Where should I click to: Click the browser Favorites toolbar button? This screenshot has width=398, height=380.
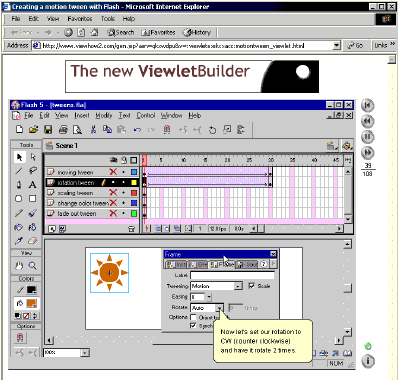(158, 32)
